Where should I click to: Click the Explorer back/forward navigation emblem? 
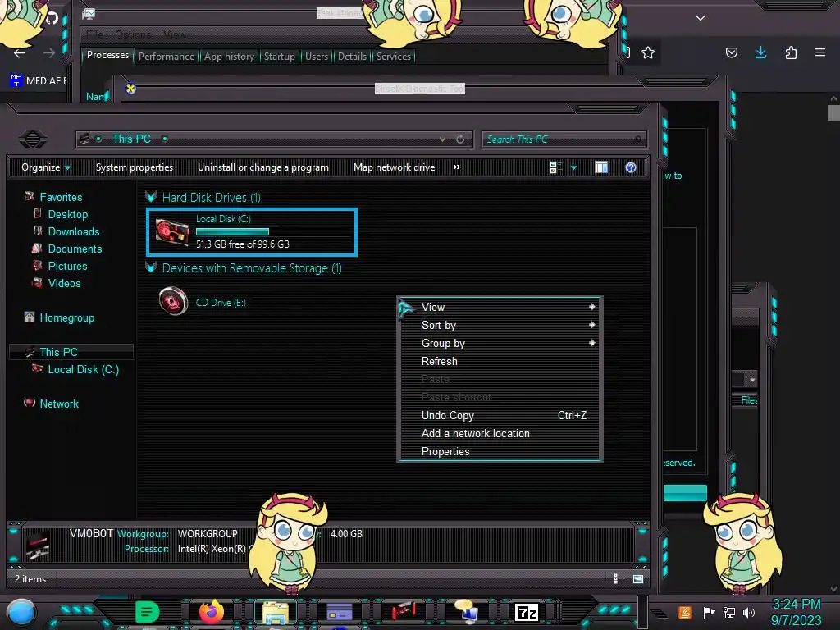click(33, 139)
